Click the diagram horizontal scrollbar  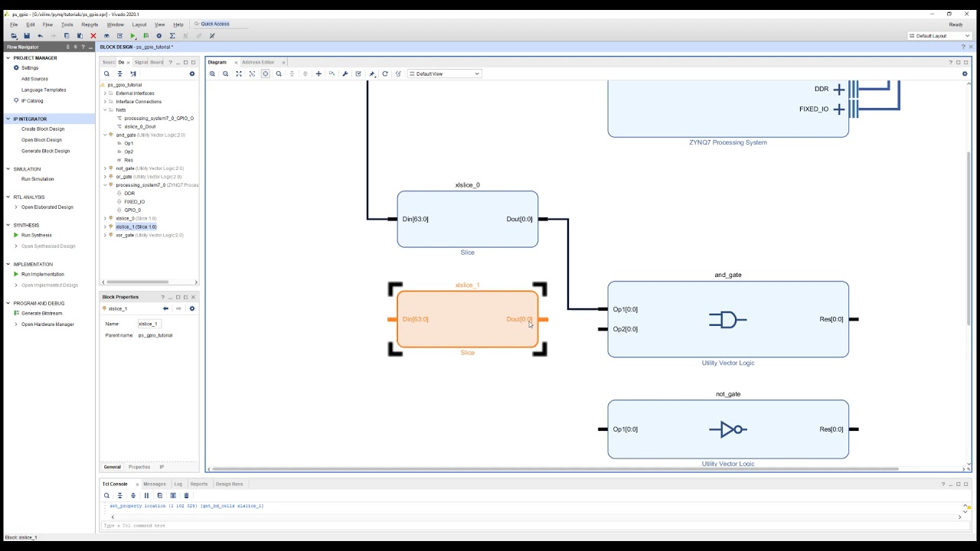(x=554, y=468)
